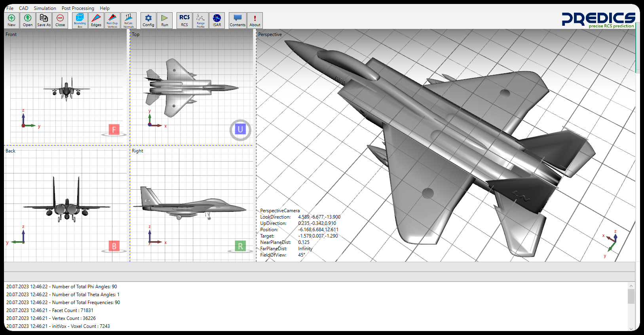Open the help Contents icon
Viewport: 644px width, 335px height.
(237, 20)
